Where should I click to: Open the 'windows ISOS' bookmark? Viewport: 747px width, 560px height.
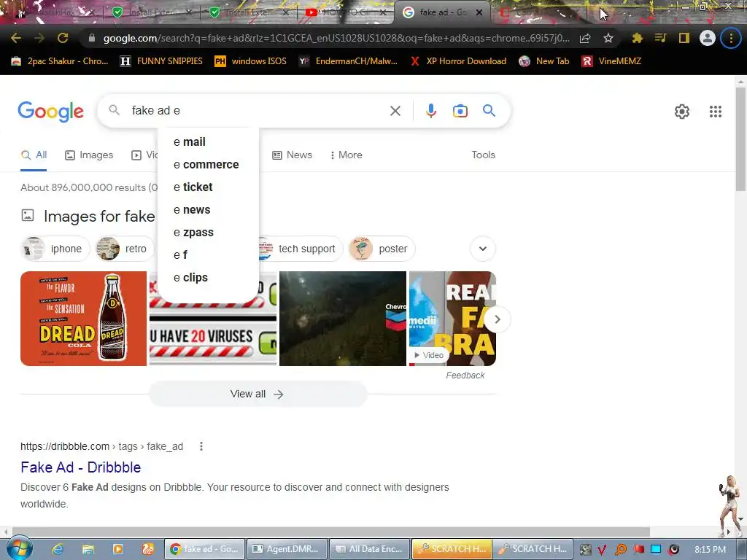click(x=251, y=61)
